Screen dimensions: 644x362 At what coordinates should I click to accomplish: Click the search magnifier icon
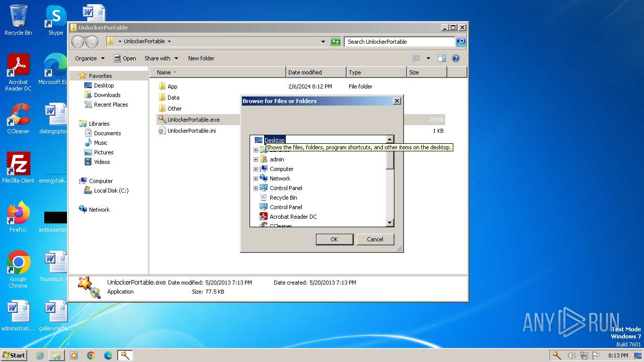click(461, 42)
